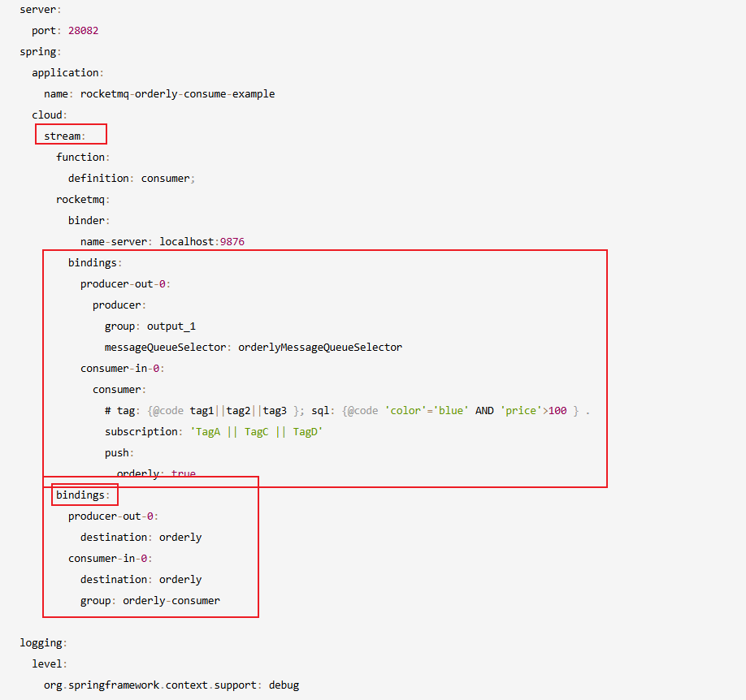Viewport: 746px width, 700px height.
Task: Click the 'messageQueueSelector' key
Action: tap(165, 347)
